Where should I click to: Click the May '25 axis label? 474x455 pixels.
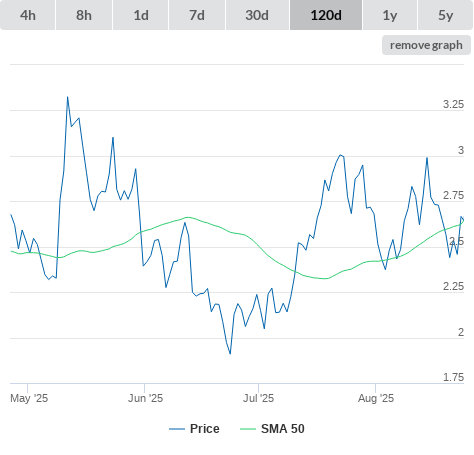click(29, 398)
